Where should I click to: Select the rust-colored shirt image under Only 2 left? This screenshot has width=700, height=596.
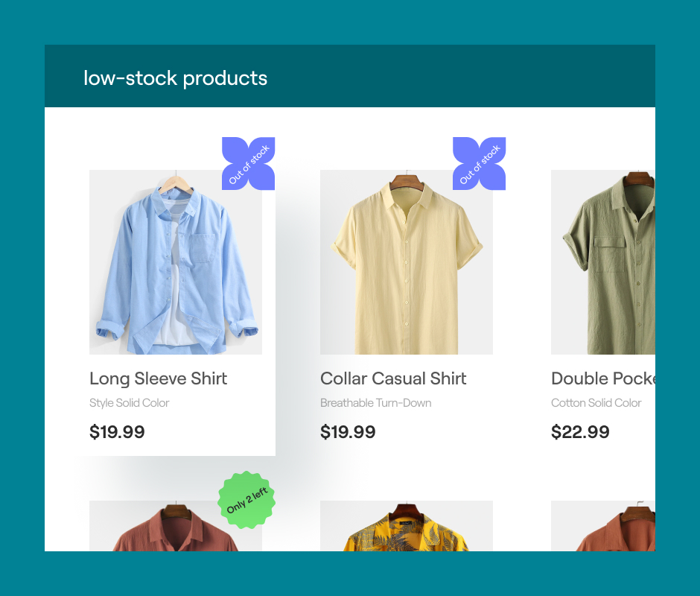click(x=176, y=526)
